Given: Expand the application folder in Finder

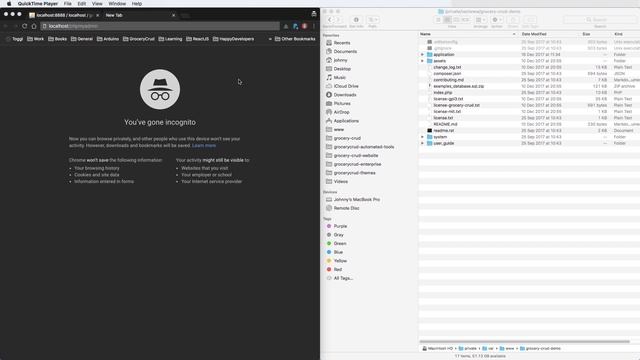Looking at the screenshot, I should pos(422,55).
